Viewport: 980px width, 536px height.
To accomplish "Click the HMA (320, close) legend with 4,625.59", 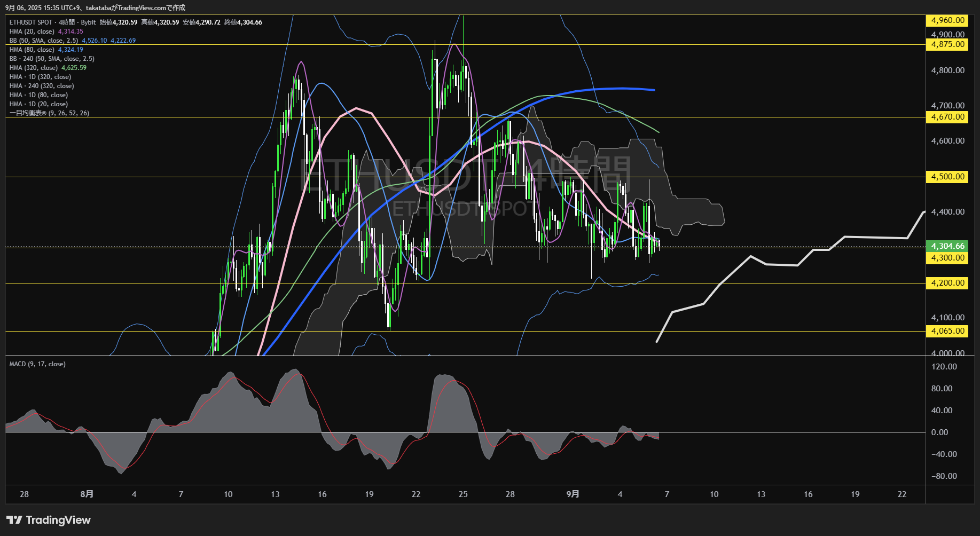I will click(x=48, y=68).
